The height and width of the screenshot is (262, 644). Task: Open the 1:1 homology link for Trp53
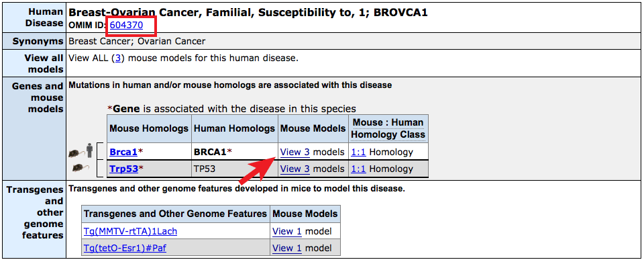point(359,169)
